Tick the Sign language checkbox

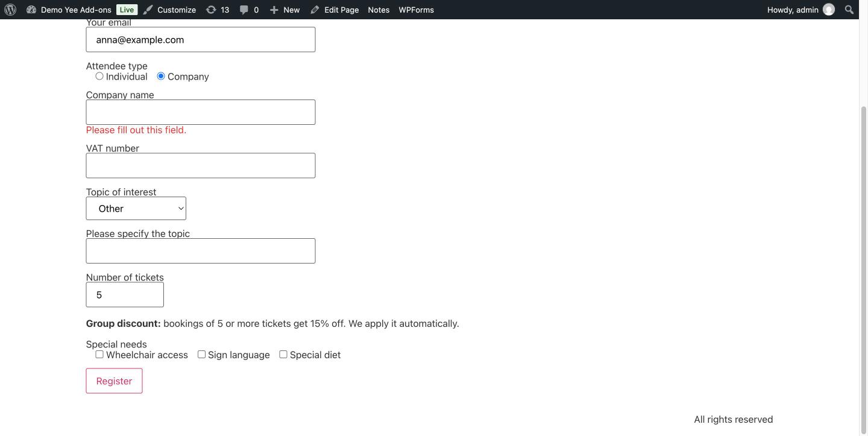pyautogui.click(x=201, y=355)
